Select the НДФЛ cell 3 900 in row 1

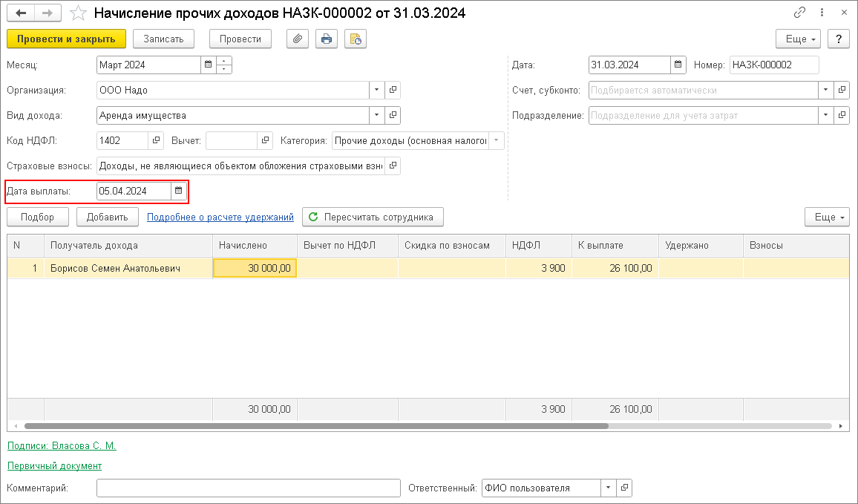pyautogui.click(x=539, y=268)
